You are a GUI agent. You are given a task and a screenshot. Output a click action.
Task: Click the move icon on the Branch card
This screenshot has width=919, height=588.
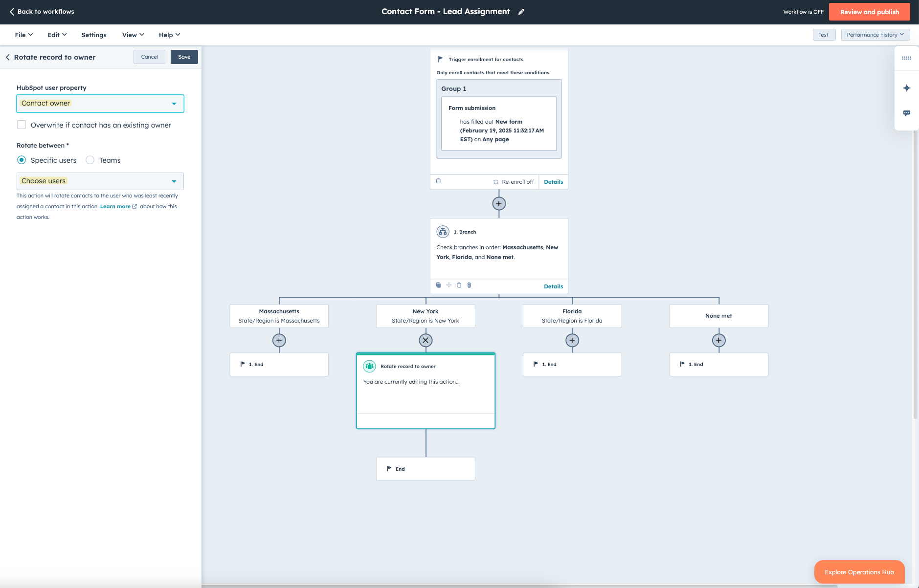448,285
